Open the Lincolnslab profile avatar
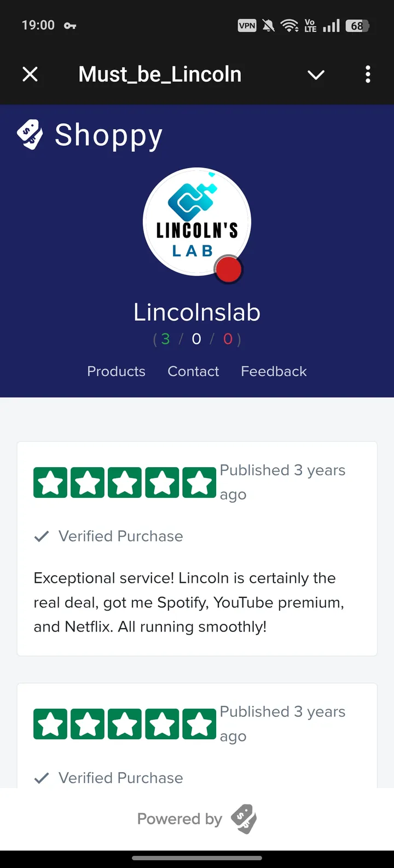 [197, 222]
